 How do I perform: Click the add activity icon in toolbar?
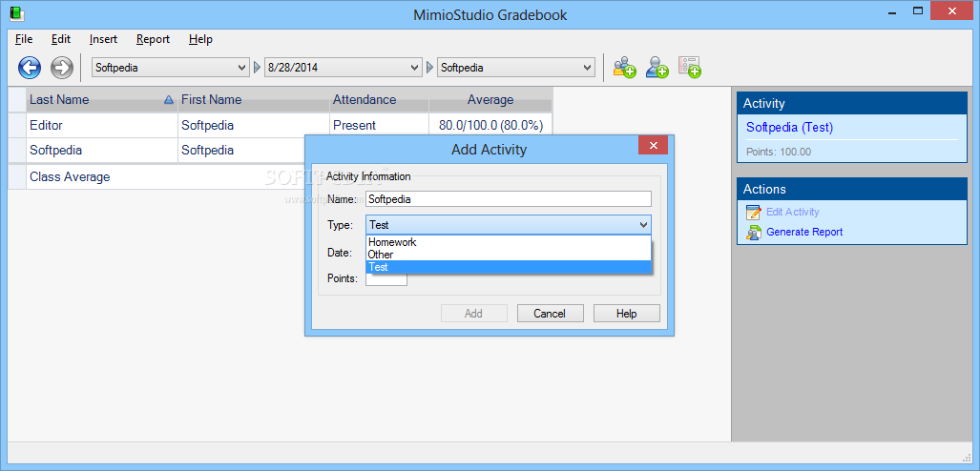(689, 68)
